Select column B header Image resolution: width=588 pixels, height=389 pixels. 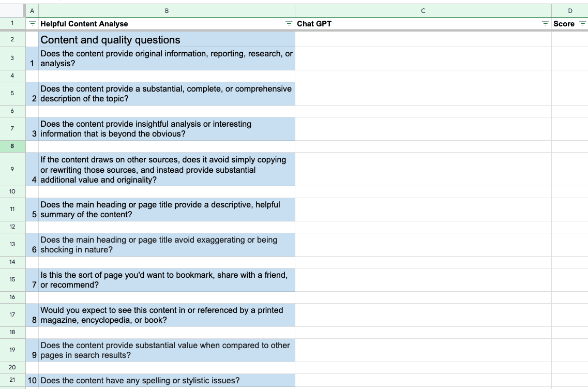(167, 10)
